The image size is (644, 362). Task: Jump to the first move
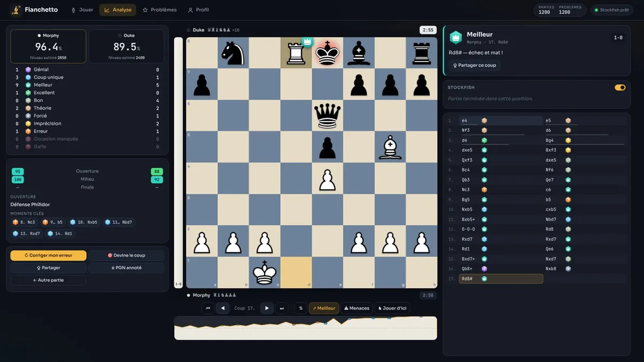click(x=208, y=308)
